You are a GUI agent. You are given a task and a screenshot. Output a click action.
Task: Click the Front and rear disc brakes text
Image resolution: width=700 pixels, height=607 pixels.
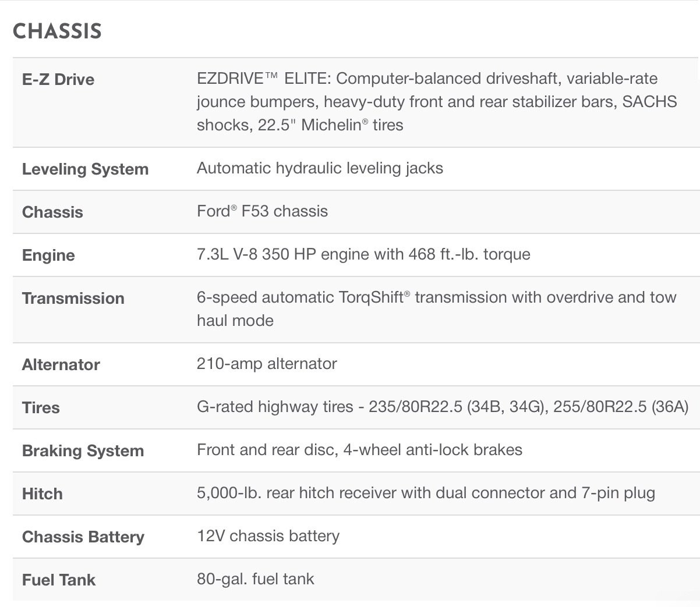[359, 450]
